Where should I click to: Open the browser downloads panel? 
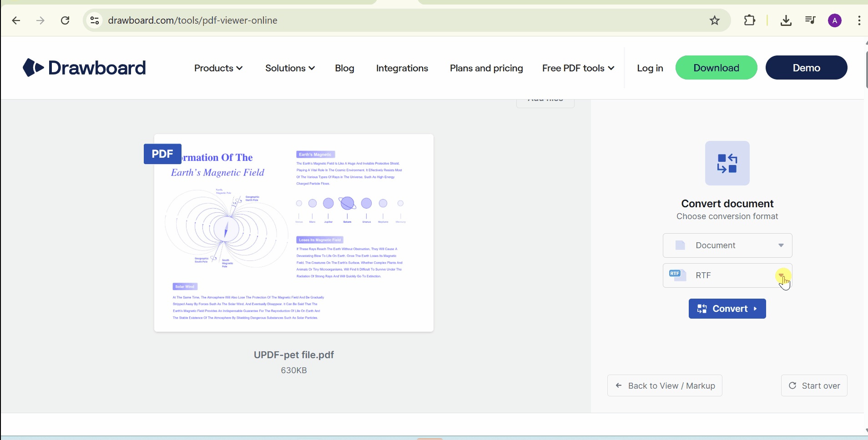pyautogui.click(x=786, y=20)
